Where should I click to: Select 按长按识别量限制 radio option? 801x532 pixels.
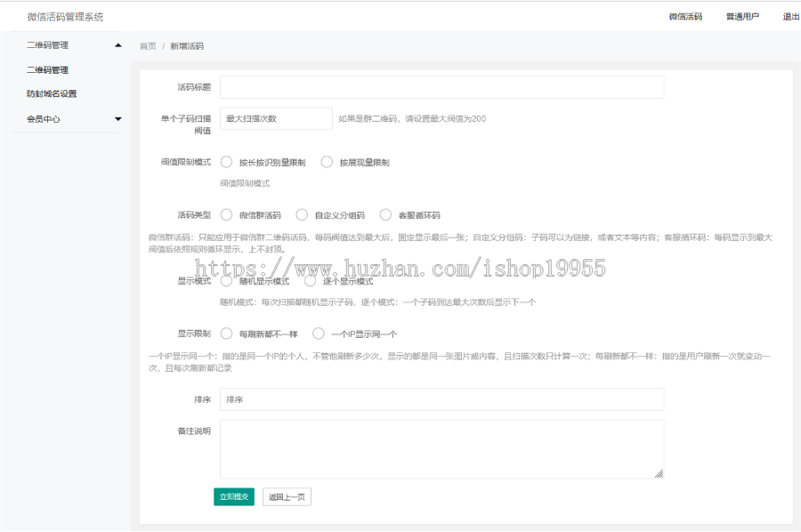227,162
